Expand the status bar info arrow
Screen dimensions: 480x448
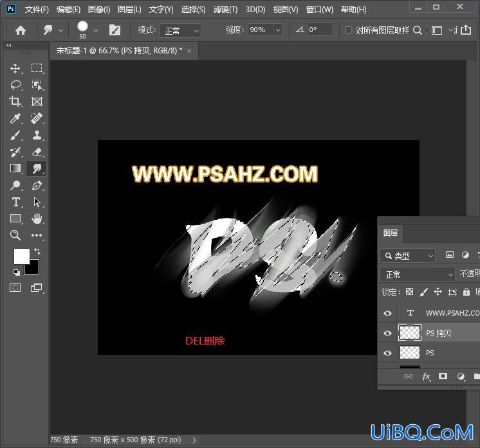click(194, 440)
